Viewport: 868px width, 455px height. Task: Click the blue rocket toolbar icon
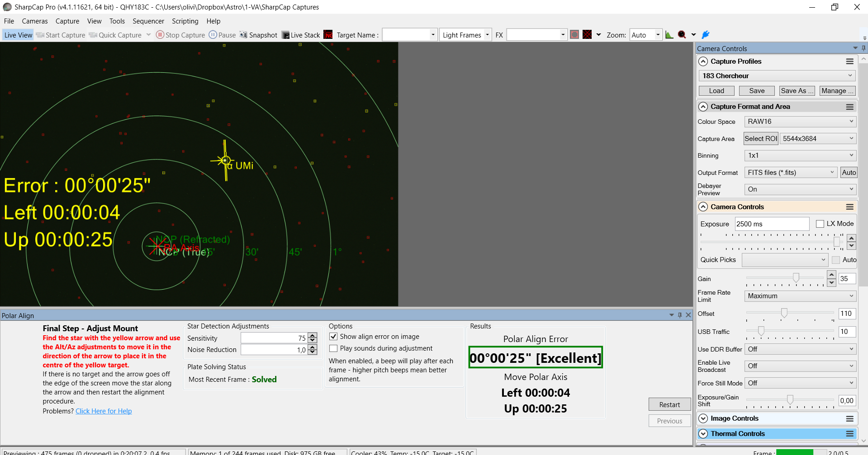(706, 35)
